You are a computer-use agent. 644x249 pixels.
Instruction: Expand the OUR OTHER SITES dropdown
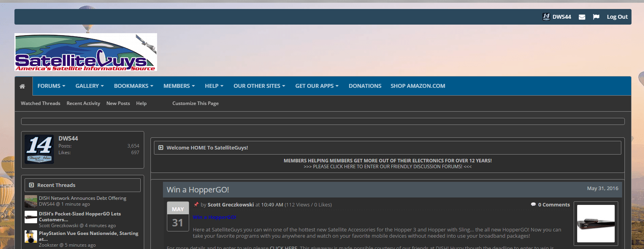click(x=259, y=86)
